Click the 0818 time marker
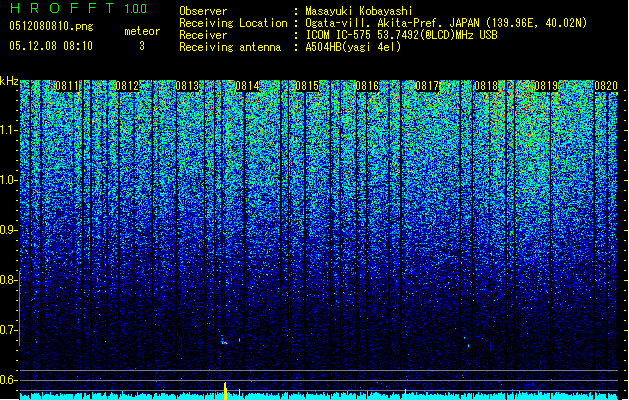The width and height of the screenshot is (629, 400). click(x=487, y=86)
